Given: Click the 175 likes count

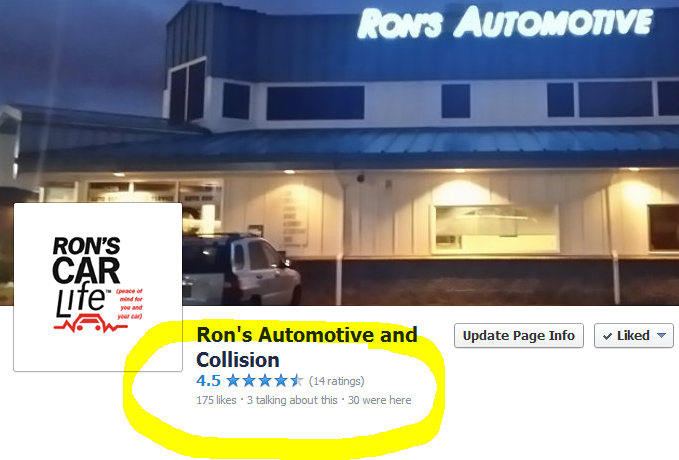Looking at the screenshot, I should (216, 400).
